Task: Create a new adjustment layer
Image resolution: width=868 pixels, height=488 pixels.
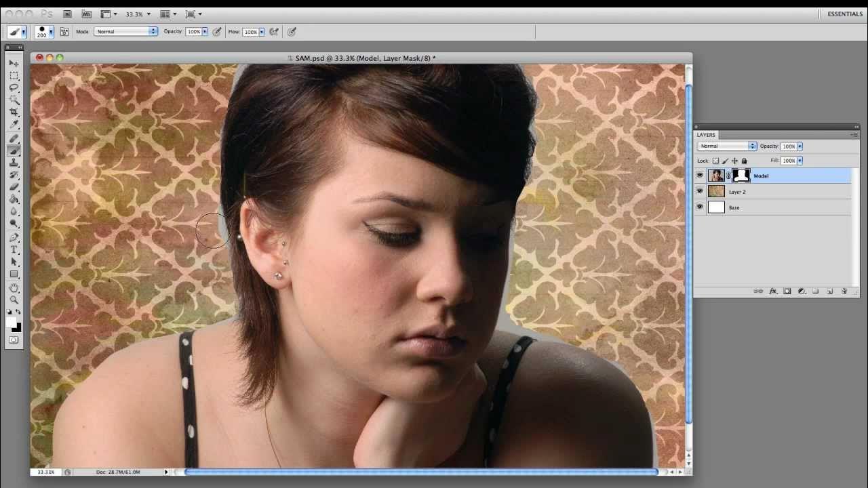Action: 802,291
